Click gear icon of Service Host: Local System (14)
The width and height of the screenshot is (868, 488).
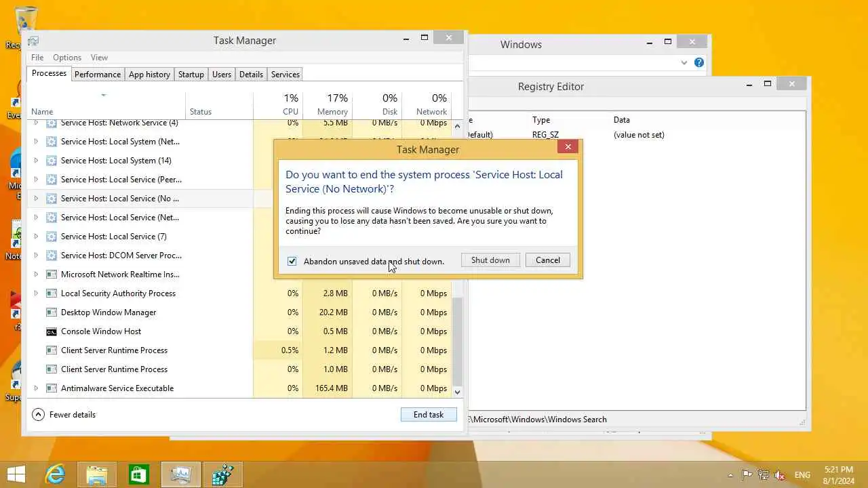[x=51, y=161]
